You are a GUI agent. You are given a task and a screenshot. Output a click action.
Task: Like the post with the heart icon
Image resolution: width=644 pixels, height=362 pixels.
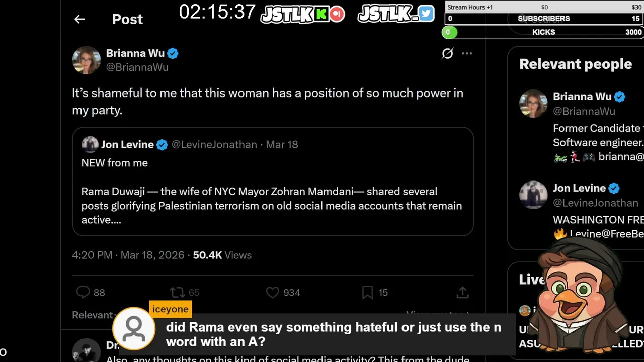(x=272, y=292)
